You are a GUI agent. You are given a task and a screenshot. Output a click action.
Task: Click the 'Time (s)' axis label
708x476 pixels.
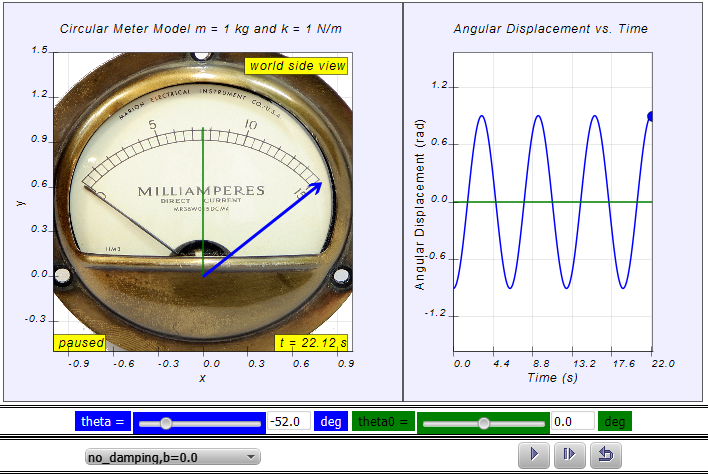(x=552, y=378)
